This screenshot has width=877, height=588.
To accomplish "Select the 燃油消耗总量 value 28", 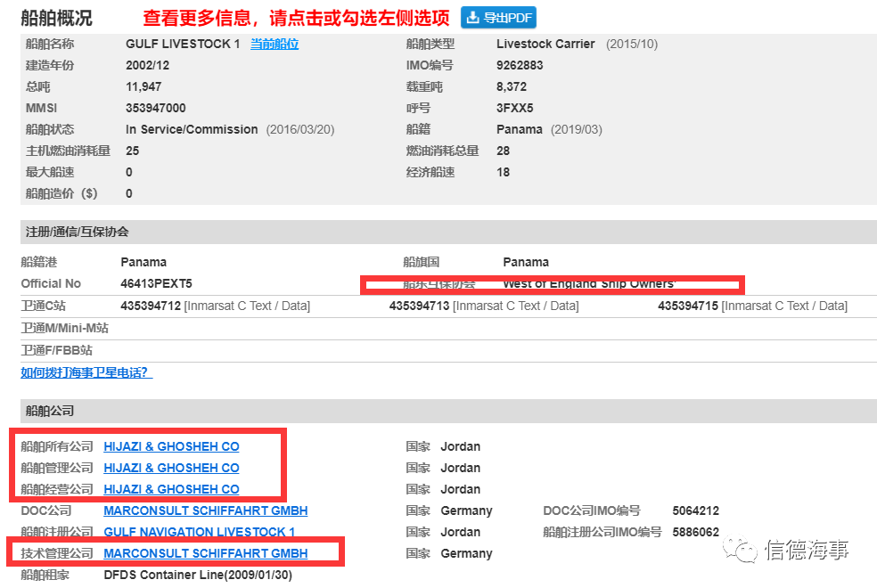I will click(503, 151).
